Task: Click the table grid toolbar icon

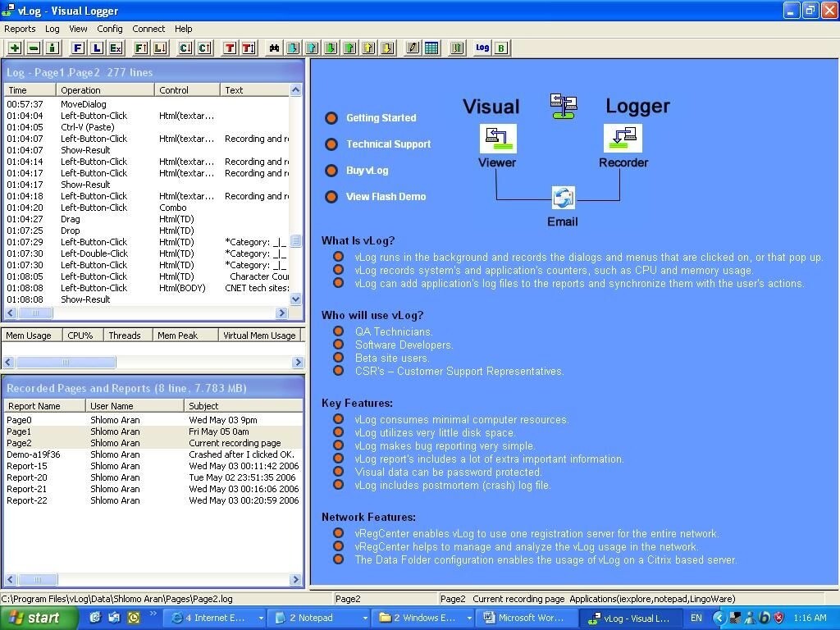Action: pos(431,48)
